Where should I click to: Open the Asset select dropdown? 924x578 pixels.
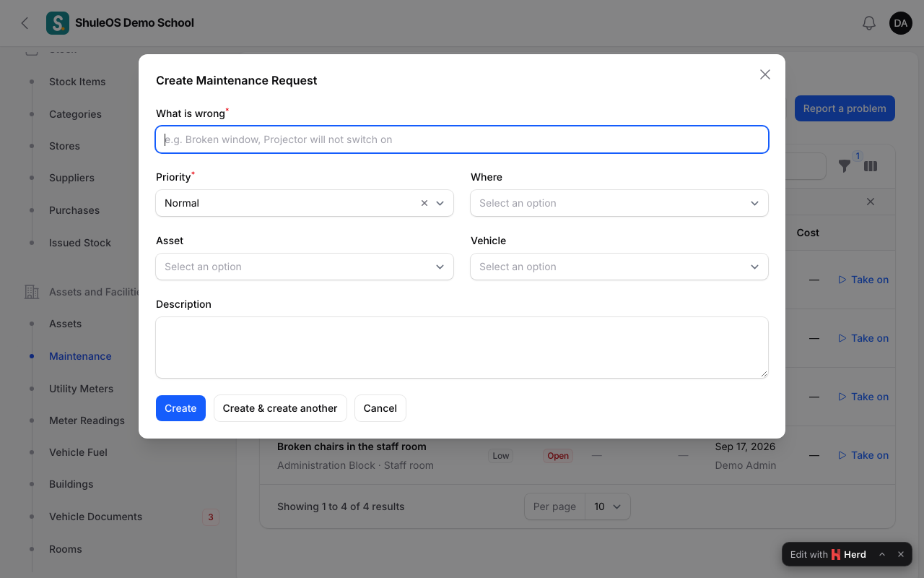point(305,267)
